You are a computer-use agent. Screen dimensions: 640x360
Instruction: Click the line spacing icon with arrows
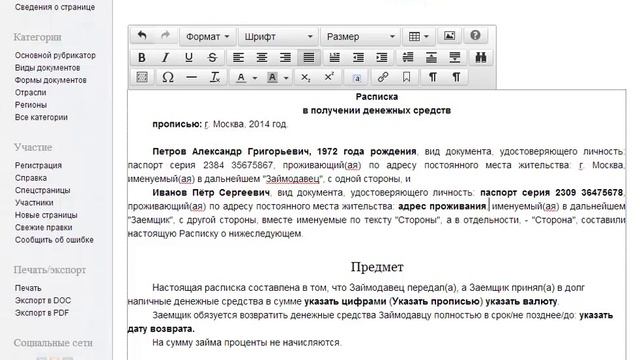click(408, 58)
